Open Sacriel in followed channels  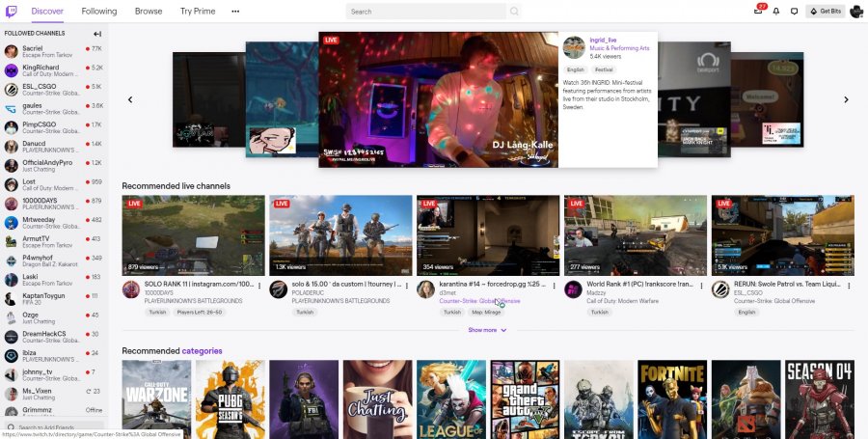(54, 51)
